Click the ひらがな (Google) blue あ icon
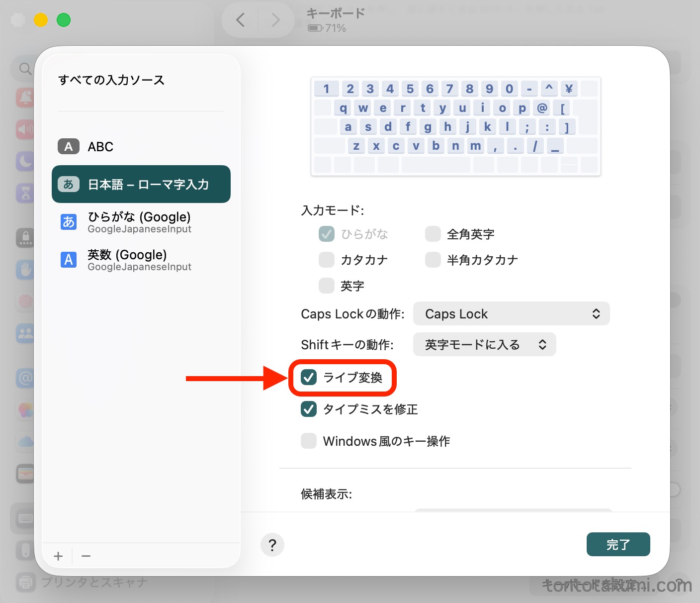This screenshot has height=603, width=700. click(x=69, y=222)
